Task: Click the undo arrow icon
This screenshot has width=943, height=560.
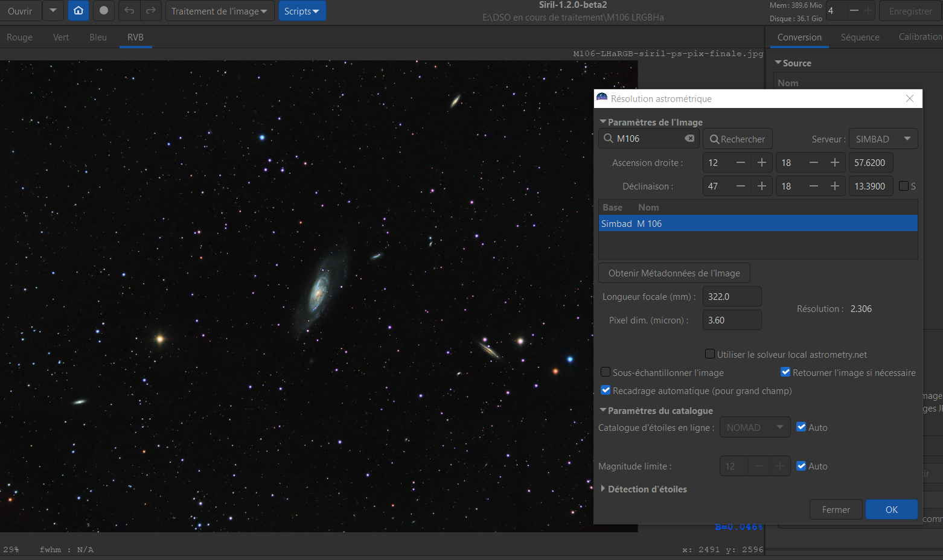Action: (x=129, y=11)
